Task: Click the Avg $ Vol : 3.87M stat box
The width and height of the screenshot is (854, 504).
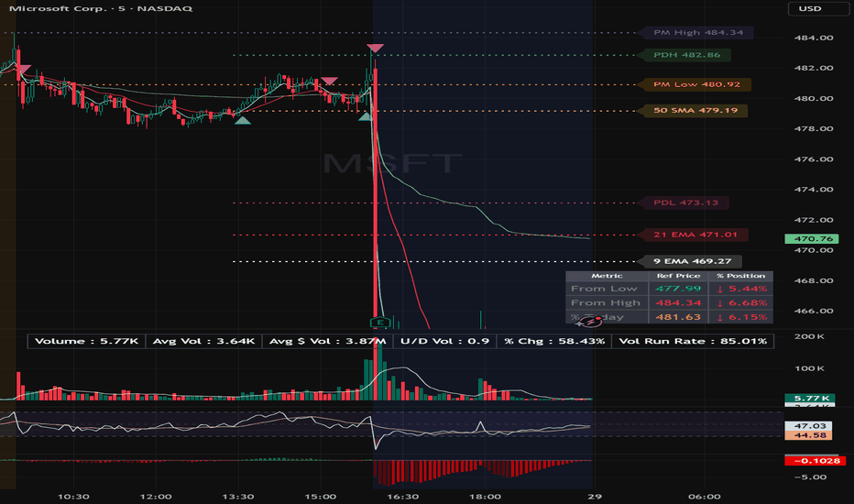Action: tap(328, 342)
